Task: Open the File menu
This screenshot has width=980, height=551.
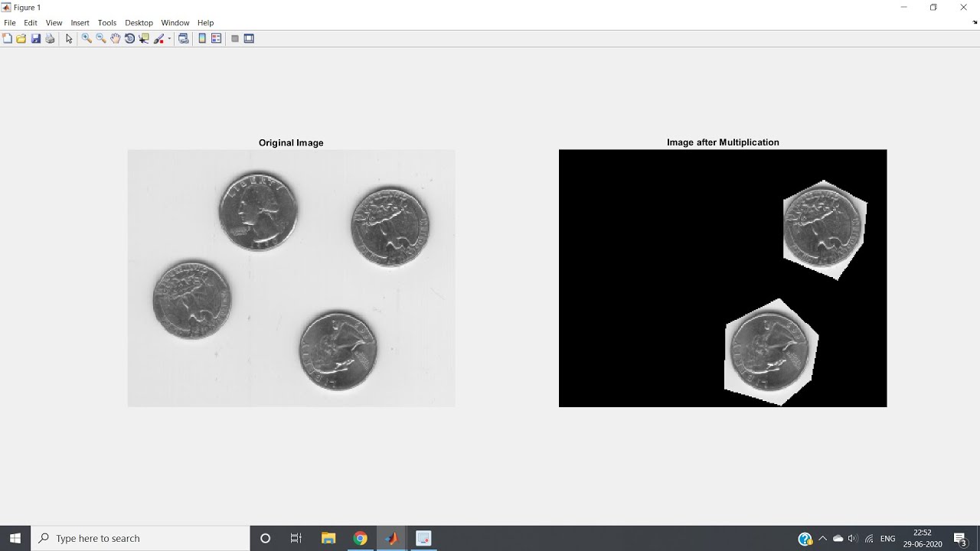Action: tap(10, 23)
